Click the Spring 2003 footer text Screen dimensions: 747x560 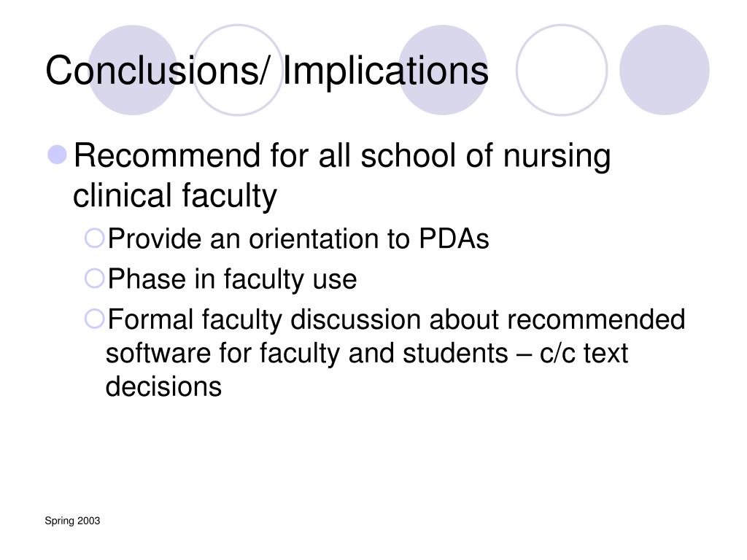click(x=72, y=521)
